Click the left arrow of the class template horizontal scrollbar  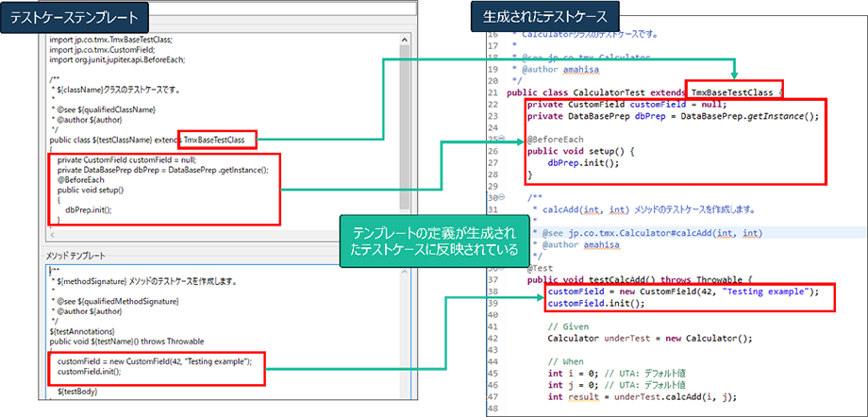pos(53,235)
